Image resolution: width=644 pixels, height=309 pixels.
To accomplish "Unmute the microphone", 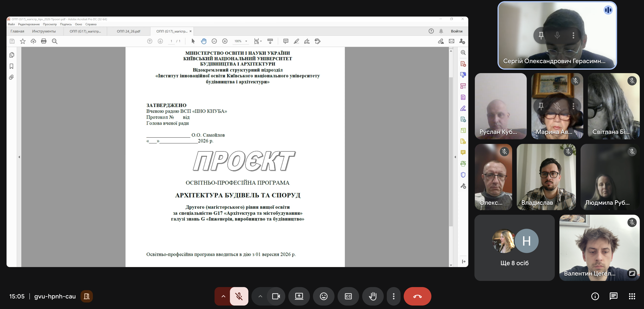I will tap(239, 296).
